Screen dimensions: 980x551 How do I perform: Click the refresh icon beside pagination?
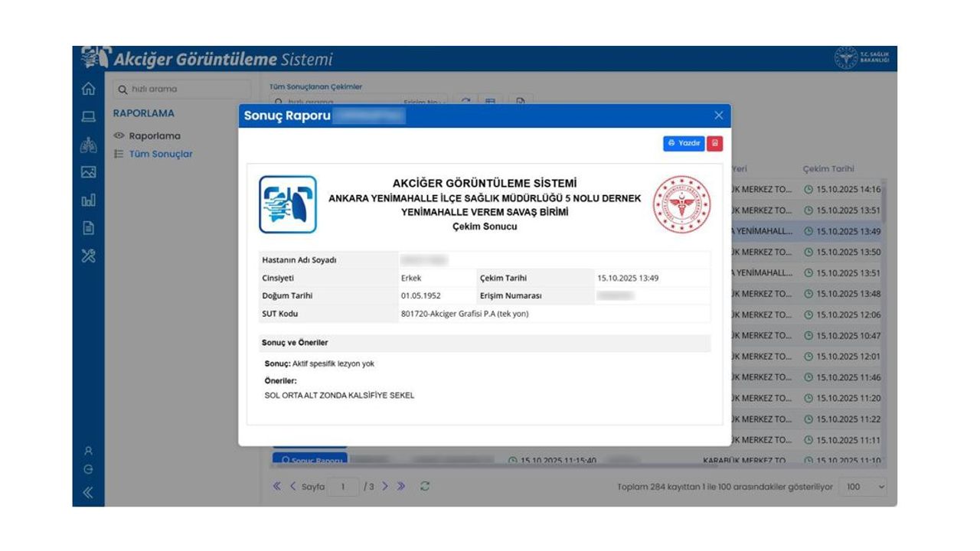(425, 487)
